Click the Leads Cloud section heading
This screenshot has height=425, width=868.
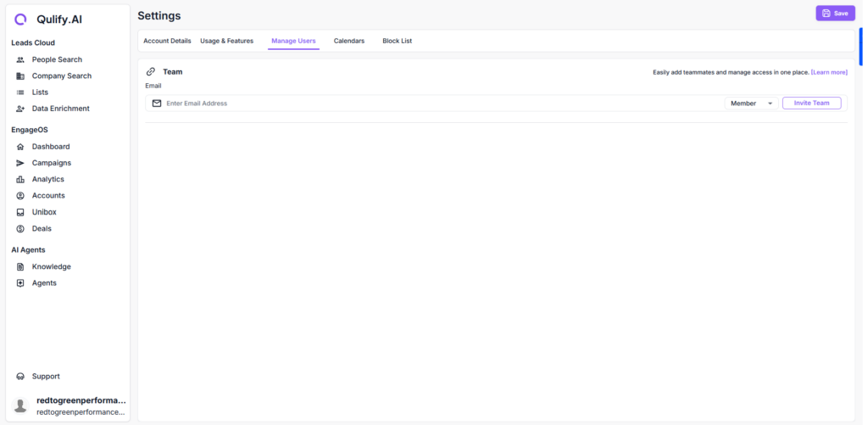[x=33, y=42]
